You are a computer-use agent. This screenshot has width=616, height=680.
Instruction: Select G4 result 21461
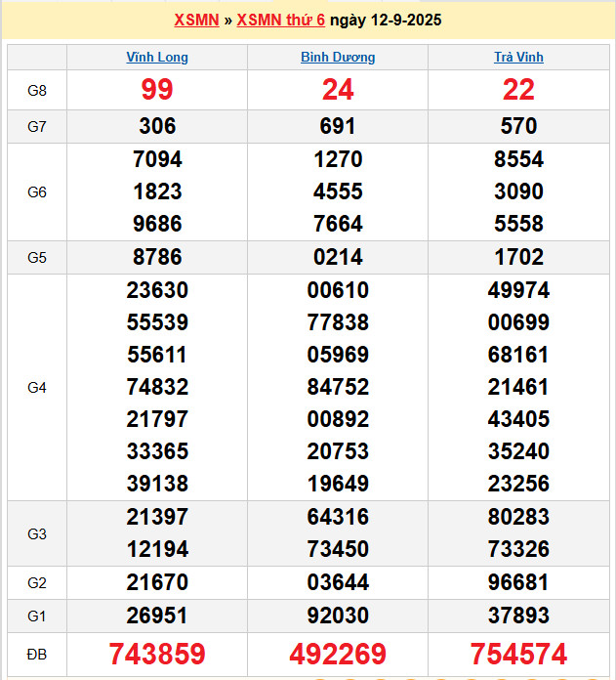(518, 387)
